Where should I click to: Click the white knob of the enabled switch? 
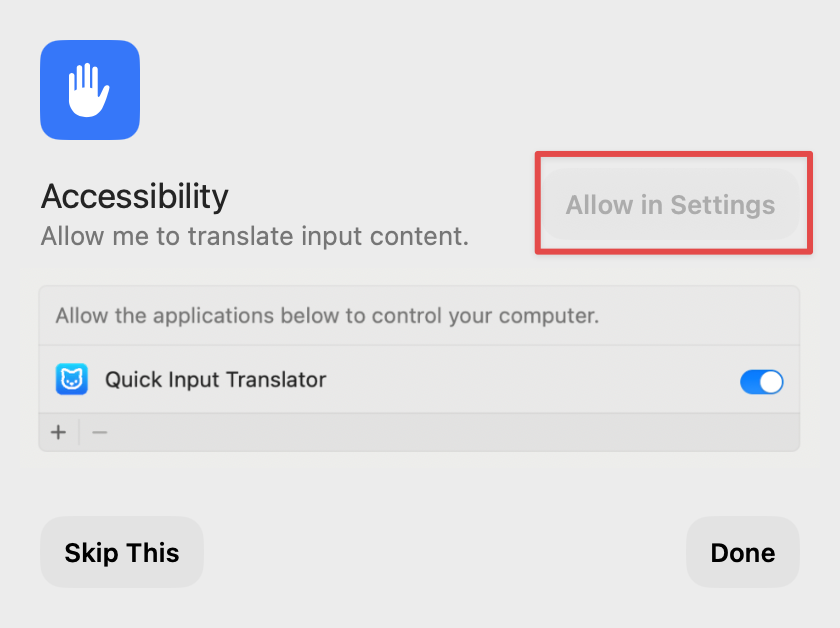[x=771, y=382]
